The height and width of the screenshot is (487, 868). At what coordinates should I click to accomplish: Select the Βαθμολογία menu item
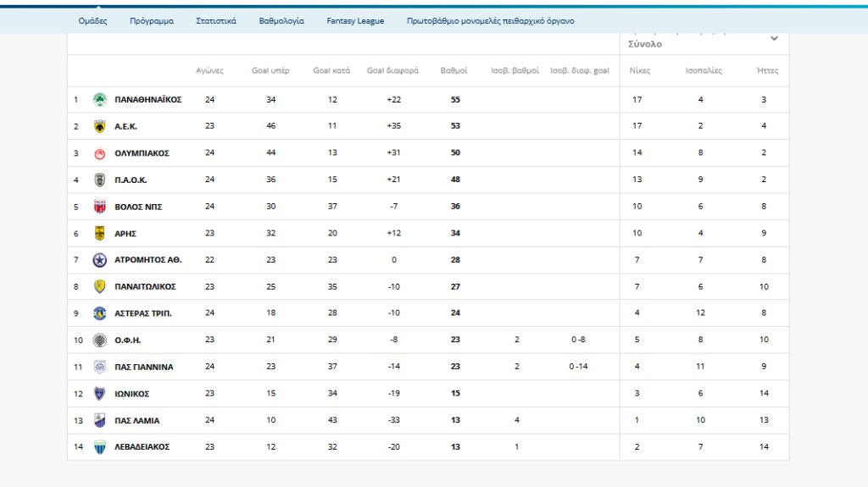point(281,21)
